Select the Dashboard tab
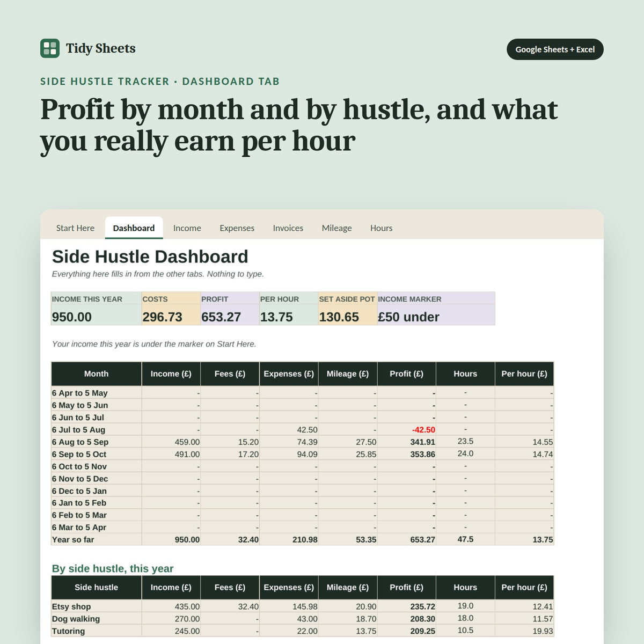This screenshot has height=644, width=644. (x=134, y=228)
